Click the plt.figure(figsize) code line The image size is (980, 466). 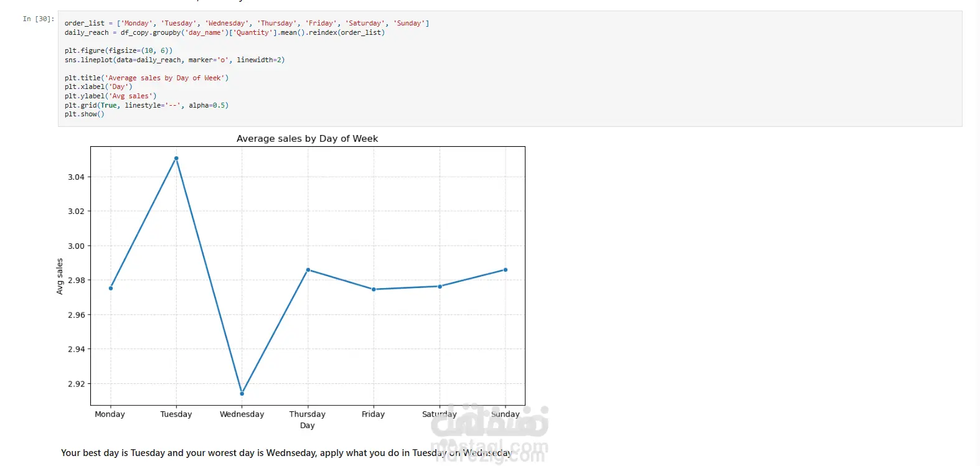[118, 51]
